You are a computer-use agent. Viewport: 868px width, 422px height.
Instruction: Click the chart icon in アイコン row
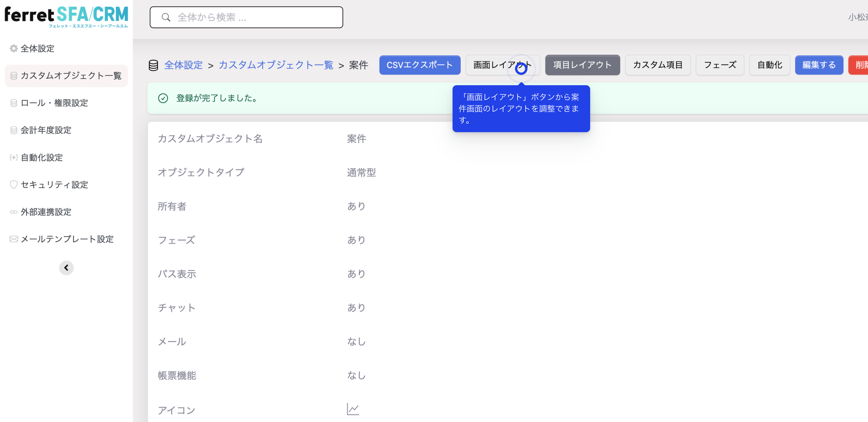(x=353, y=409)
